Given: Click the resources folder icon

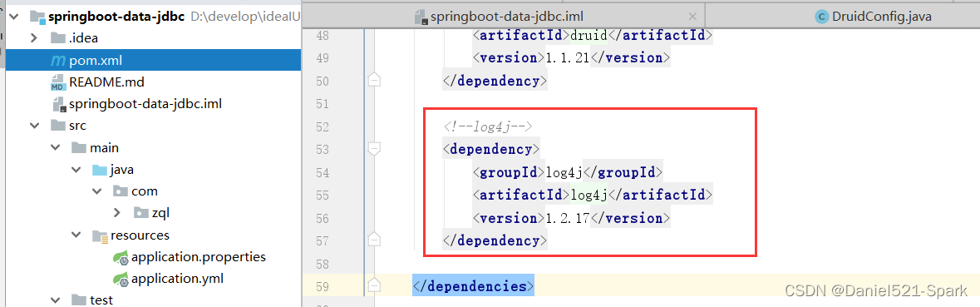Looking at the screenshot, I should (x=100, y=235).
